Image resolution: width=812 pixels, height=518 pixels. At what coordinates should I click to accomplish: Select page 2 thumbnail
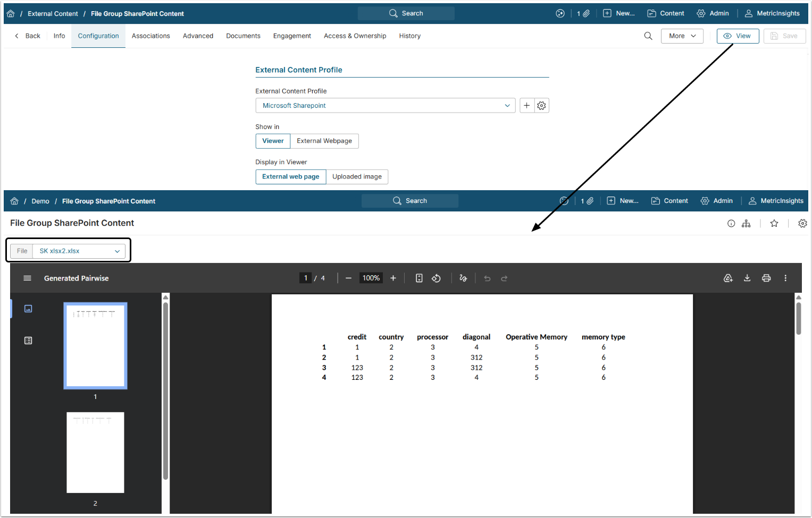click(x=95, y=453)
